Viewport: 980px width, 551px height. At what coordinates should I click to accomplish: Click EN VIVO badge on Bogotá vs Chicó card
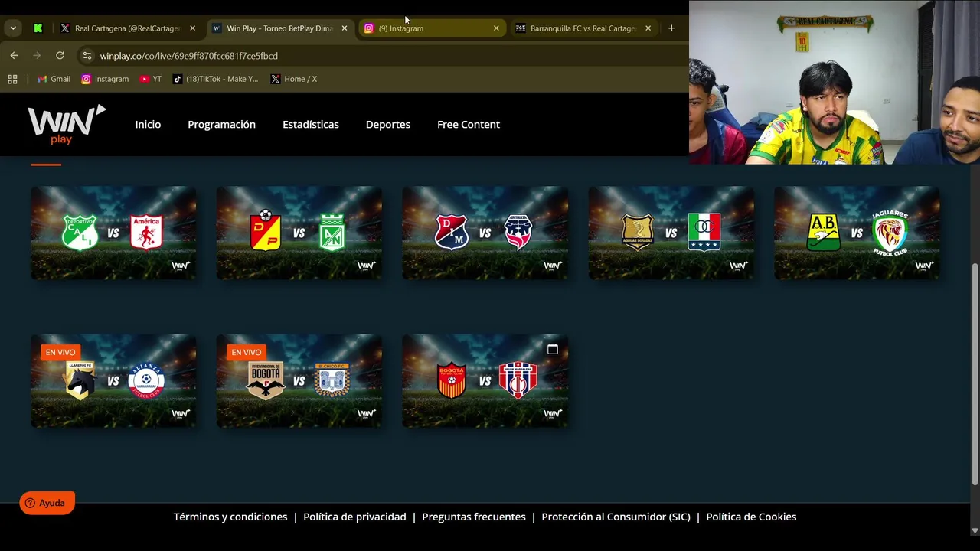tap(247, 352)
